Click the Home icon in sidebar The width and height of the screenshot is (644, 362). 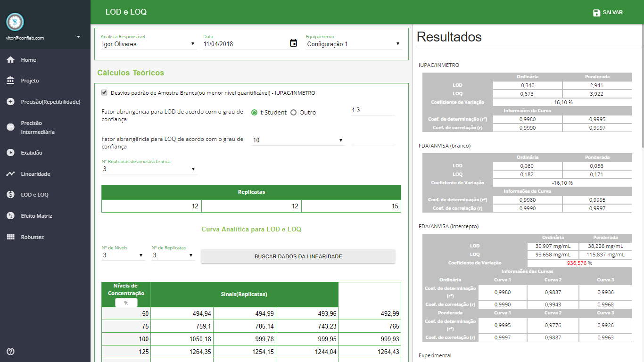click(10, 60)
